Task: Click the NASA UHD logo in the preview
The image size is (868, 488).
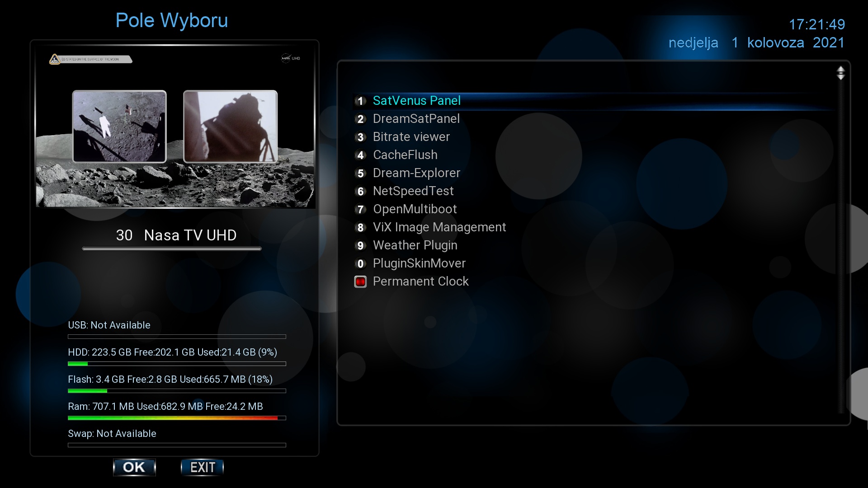Action: pyautogui.click(x=291, y=58)
